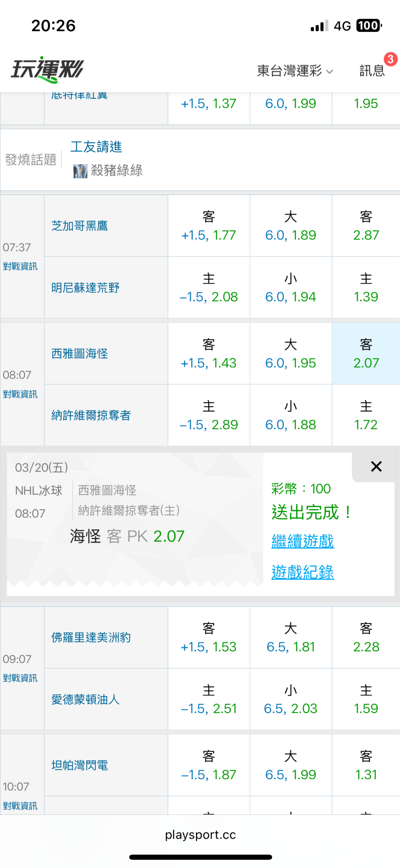The width and height of the screenshot is (401, 868).
Task: Toggle selected 海怪 away moneyline 2.07
Action: pyautogui.click(x=366, y=354)
